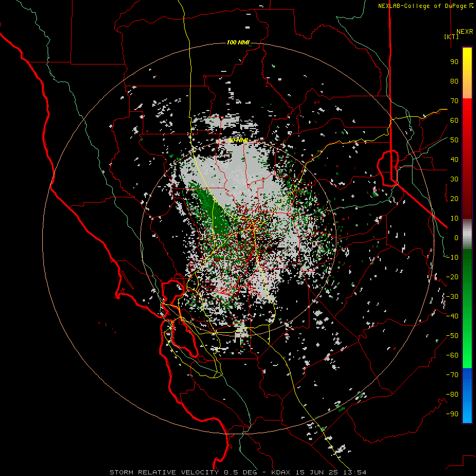The width and height of the screenshot is (476, 476).
Task: Select the 100 NMI range ring label
Action: tap(238, 42)
